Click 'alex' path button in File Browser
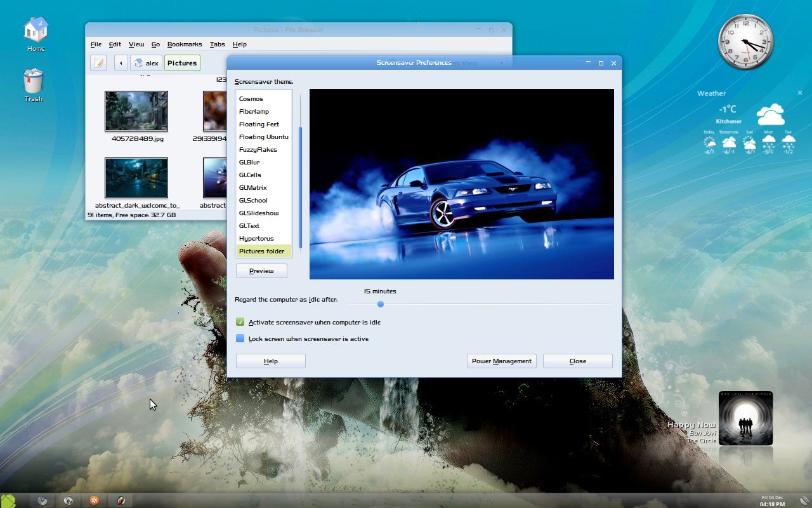The height and width of the screenshot is (508, 812). tap(146, 63)
